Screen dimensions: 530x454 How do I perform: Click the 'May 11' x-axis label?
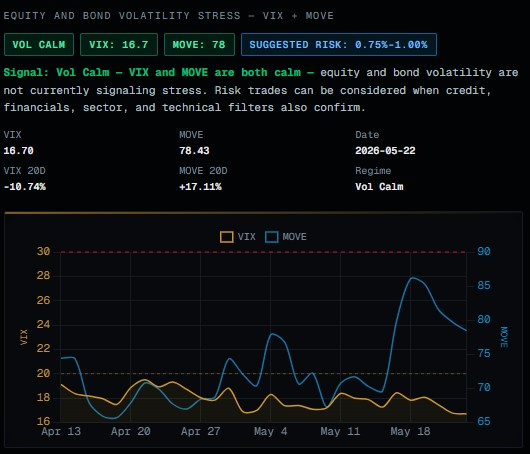click(x=340, y=431)
